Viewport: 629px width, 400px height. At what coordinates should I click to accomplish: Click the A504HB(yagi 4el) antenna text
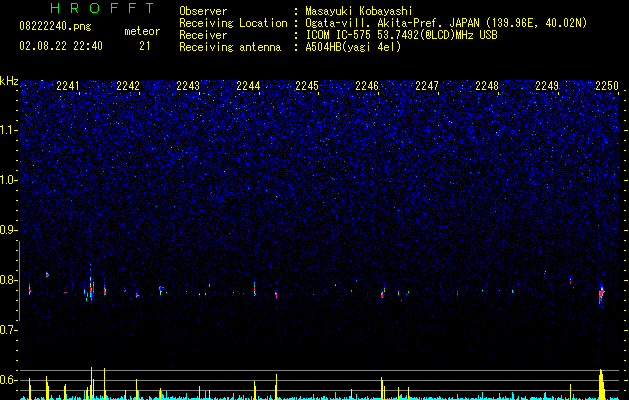pyautogui.click(x=353, y=47)
